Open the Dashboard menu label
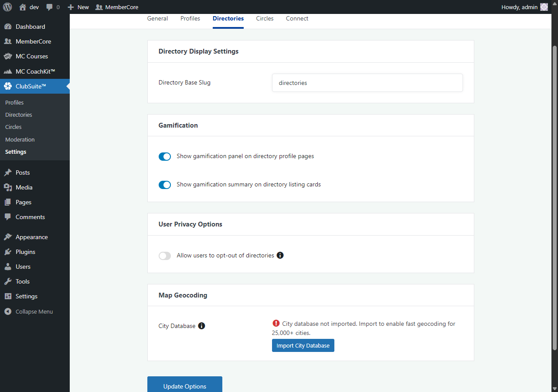Screen dimensions: 558x392 [x=31, y=27]
